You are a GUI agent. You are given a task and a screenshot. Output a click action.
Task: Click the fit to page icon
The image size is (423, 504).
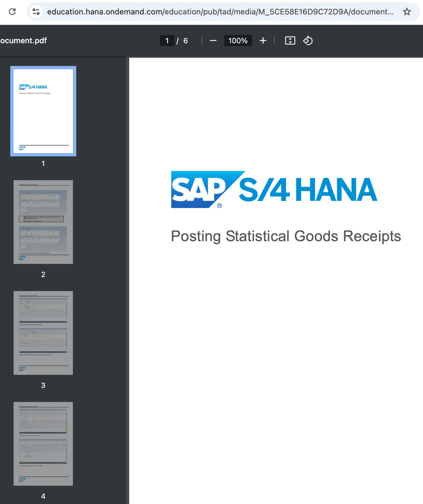tap(290, 41)
